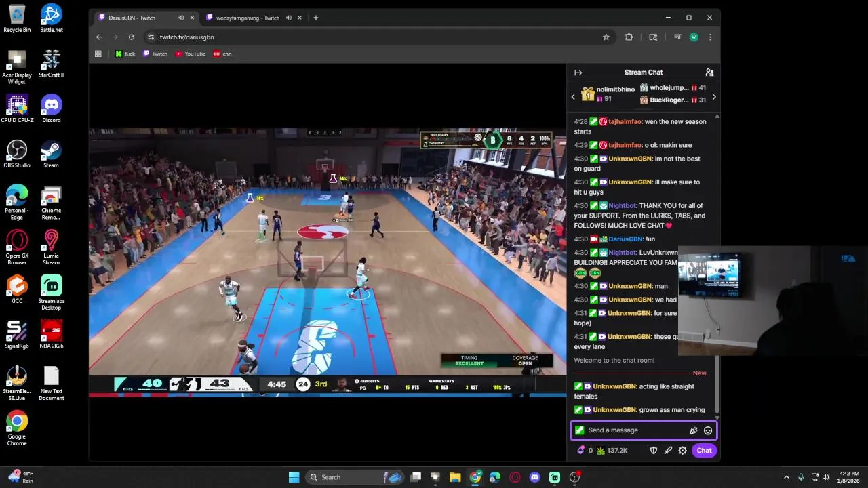Viewport: 868px width, 488px height.
Task: Open the YouTube bookmark
Action: point(191,54)
